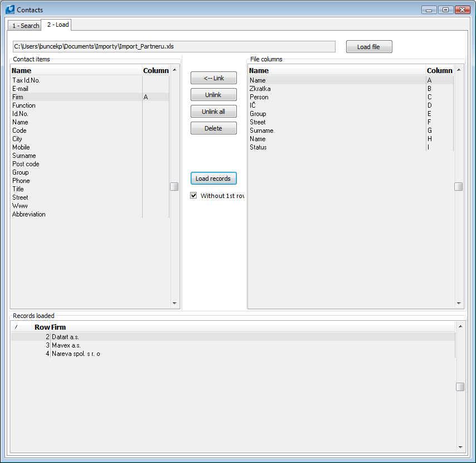476x463 pixels.
Task: Click scroll up arrow in Contact items
Action: click(x=174, y=70)
